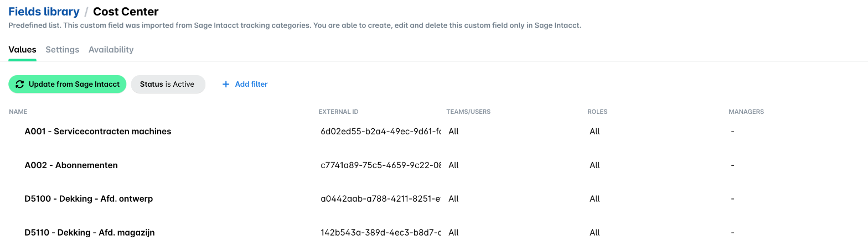Open A001 - Servicecontracten machines row
This screenshot has width=868, height=246.
pyautogui.click(x=434, y=132)
